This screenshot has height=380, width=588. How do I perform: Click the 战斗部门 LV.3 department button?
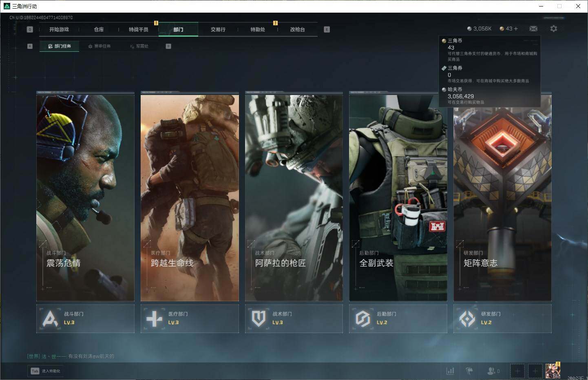pos(85,318)
